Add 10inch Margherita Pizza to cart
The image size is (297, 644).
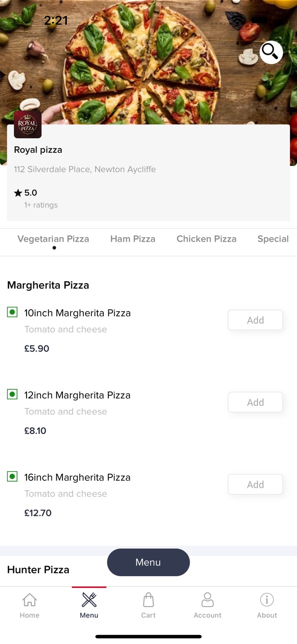[x=256, y=320]
